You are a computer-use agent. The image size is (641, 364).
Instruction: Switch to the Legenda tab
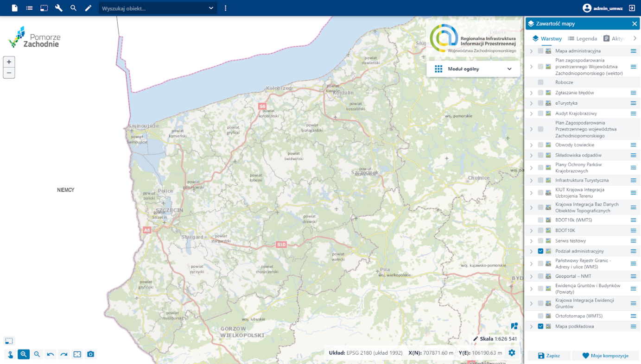(582, 38)
